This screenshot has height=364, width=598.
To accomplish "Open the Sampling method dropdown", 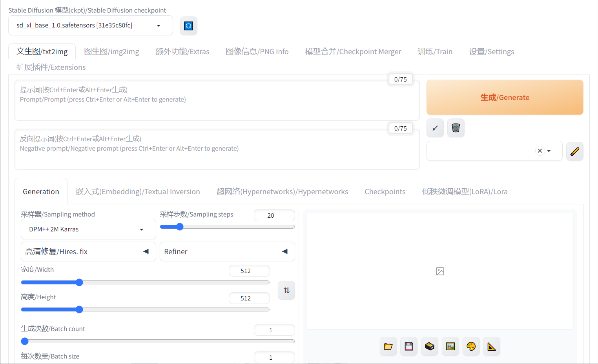I will (88, 229).
